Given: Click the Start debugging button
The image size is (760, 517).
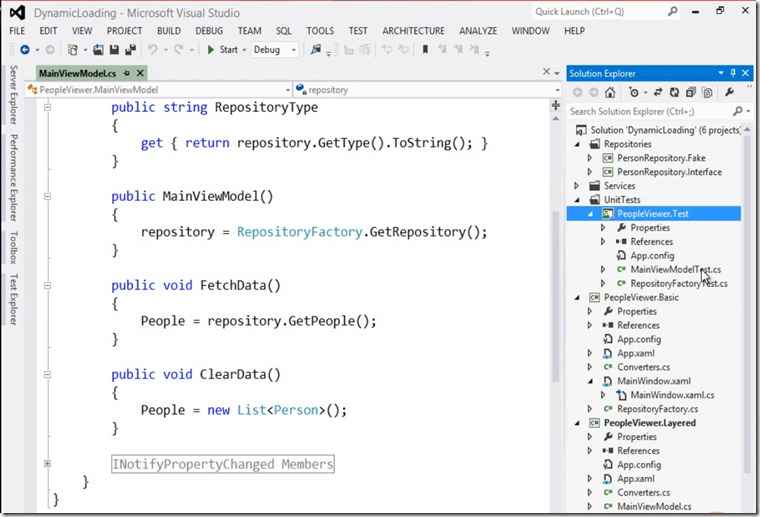Looking at the screenshot, I should pos(223,49).
